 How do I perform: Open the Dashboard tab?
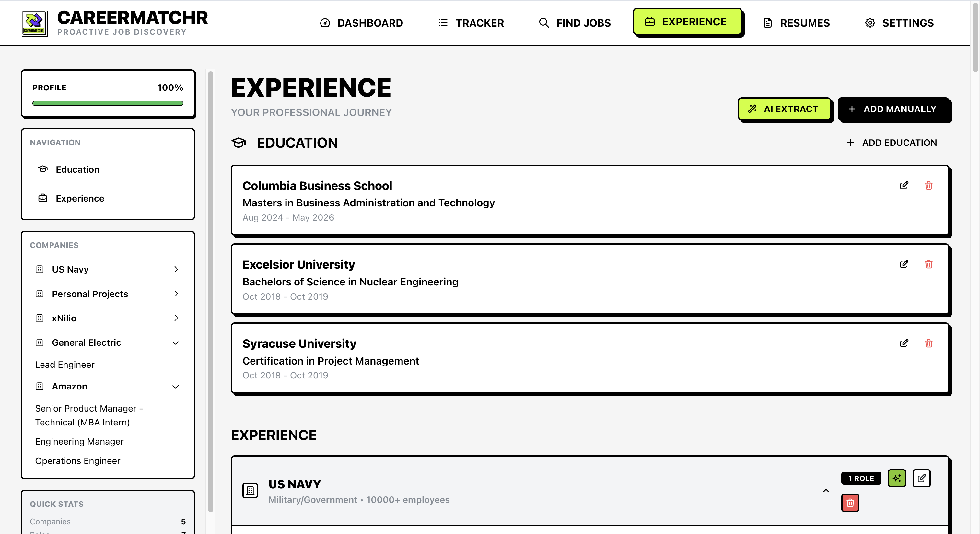(x=361, y=23)
